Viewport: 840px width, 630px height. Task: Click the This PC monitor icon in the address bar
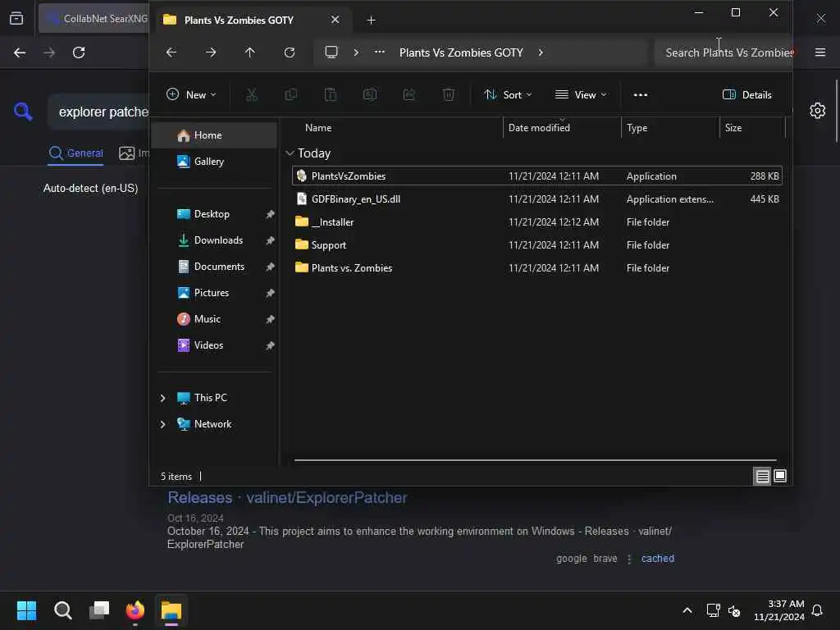click(331, 52)
